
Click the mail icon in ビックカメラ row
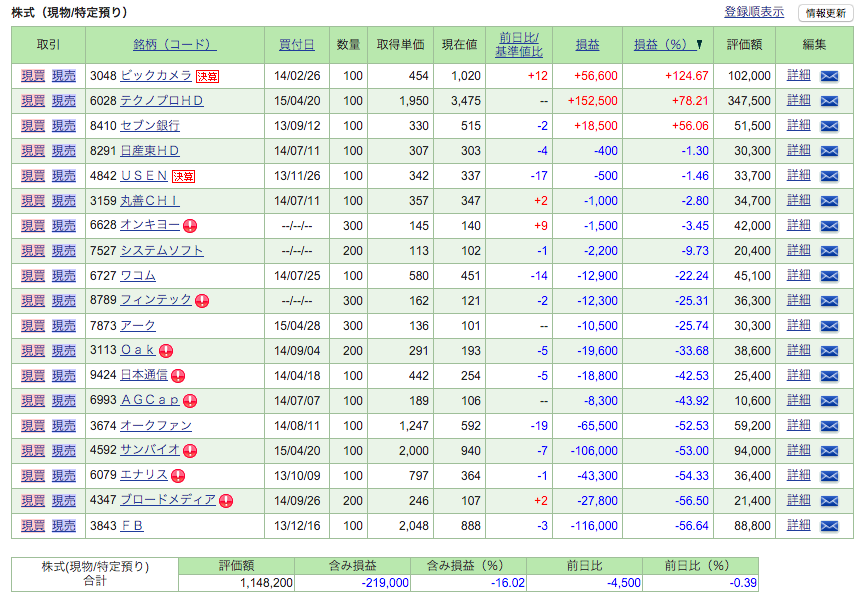coord(829,76)
